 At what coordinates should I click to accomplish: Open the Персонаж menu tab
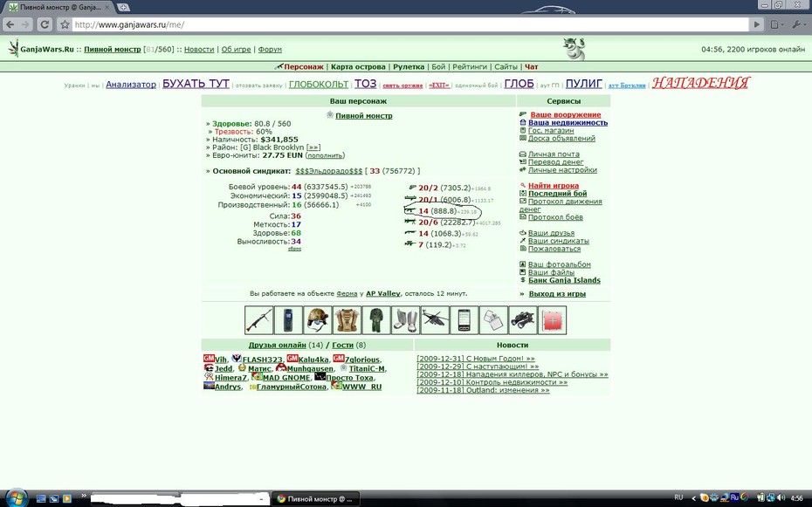304,66
